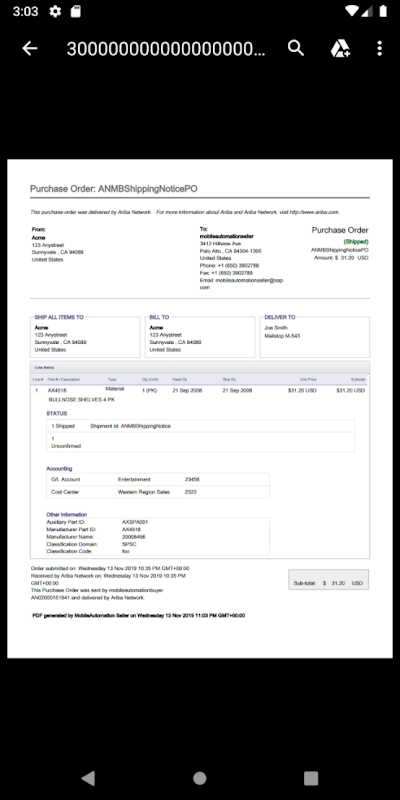Tap the Android home circle button

point(199,778)
